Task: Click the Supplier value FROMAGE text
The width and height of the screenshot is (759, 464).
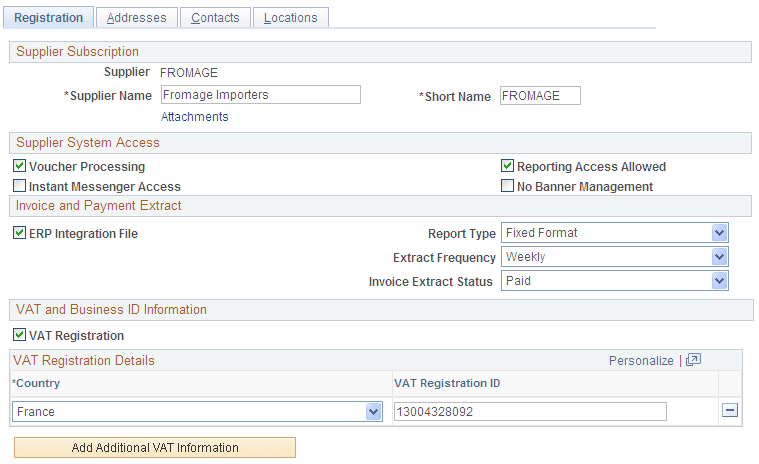Action: 189,73
